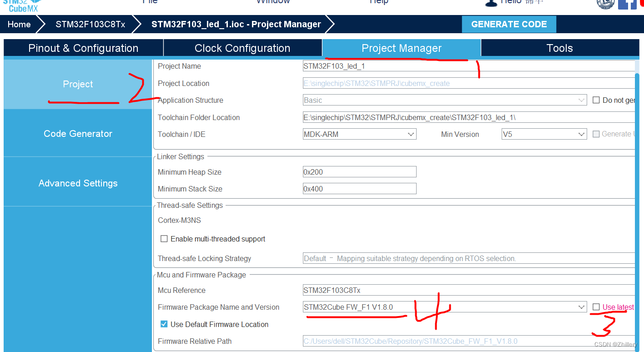644x352 pixels.
Task: Click the GENERATE CODE button
Action: (509, 24)
